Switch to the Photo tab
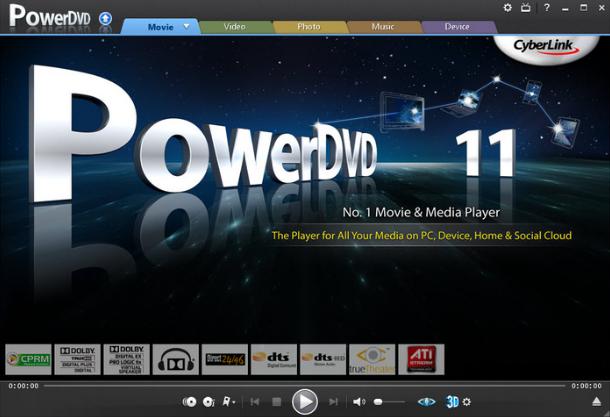 pyautogui.click(x=309, y=27)
